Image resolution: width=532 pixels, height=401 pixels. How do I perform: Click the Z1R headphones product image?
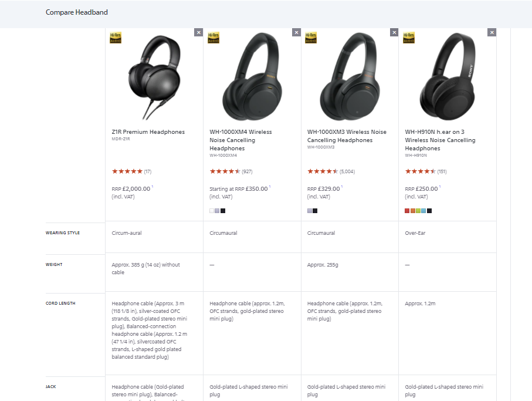(154, 77)
